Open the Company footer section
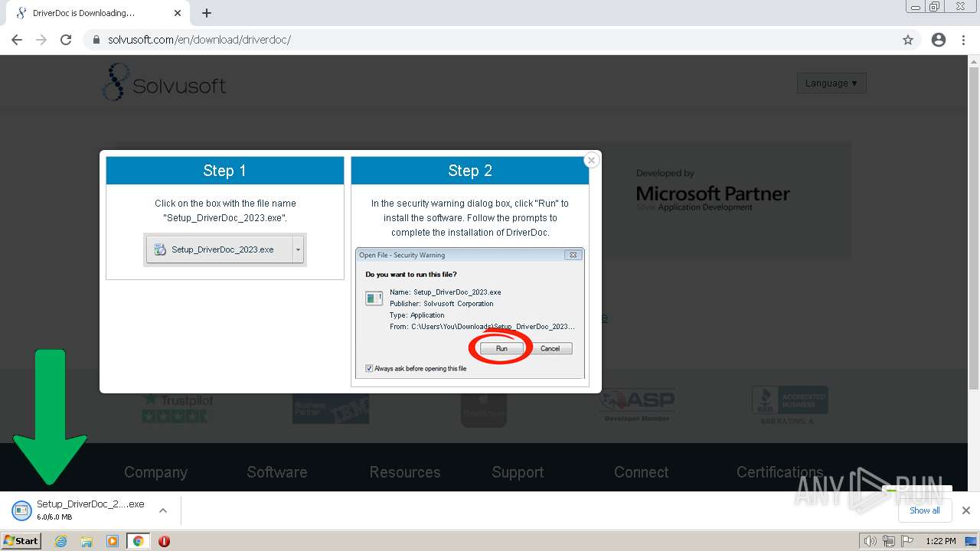The width and height of the screenshot is (980, 551). click(x=155, y=472)
